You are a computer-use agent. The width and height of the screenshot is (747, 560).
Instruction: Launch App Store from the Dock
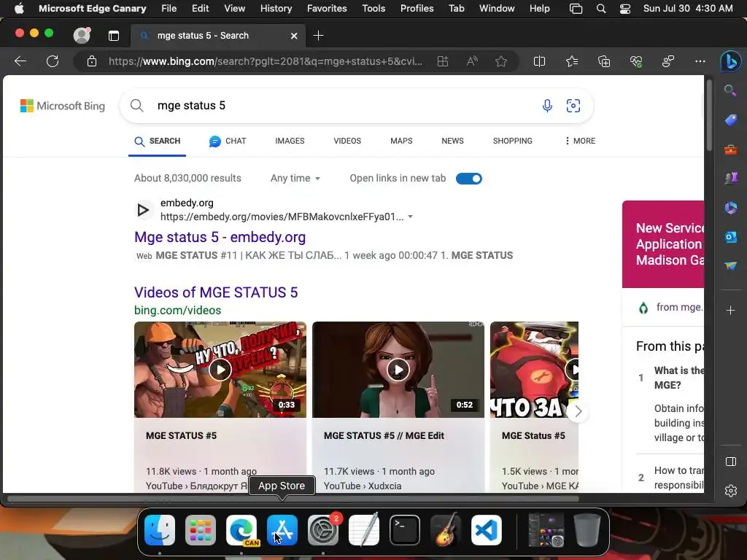coord(282,530)
